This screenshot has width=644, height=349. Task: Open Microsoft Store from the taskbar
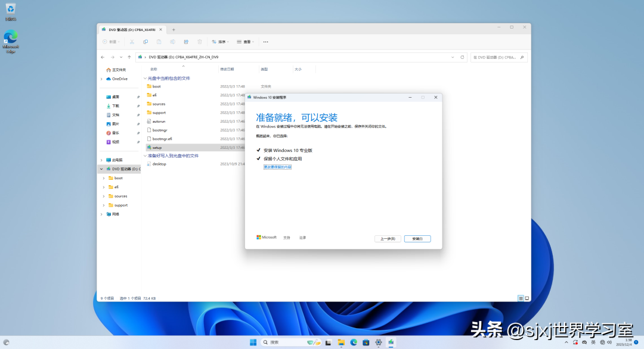[x=366, y=342]
